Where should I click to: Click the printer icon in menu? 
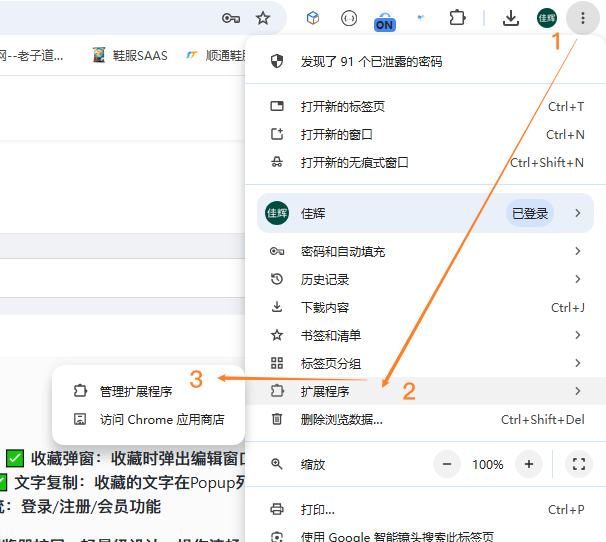click(x=277, y=509)
